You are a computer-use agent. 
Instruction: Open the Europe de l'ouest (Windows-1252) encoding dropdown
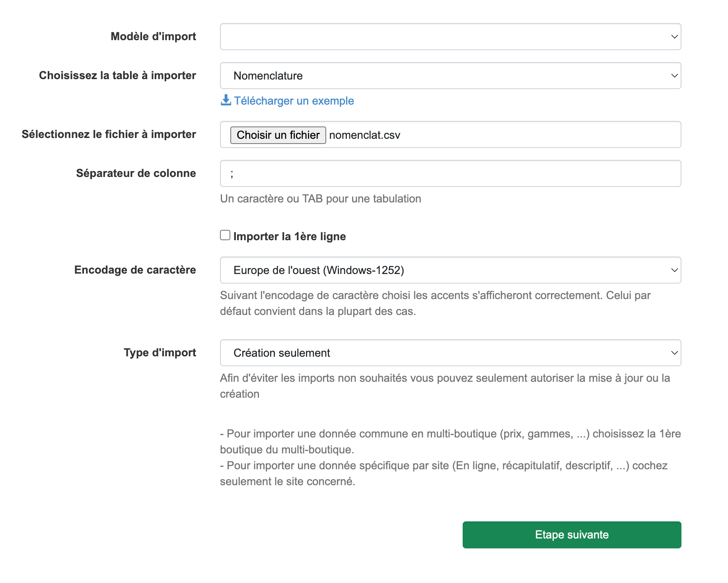click(x=450, y=270)
